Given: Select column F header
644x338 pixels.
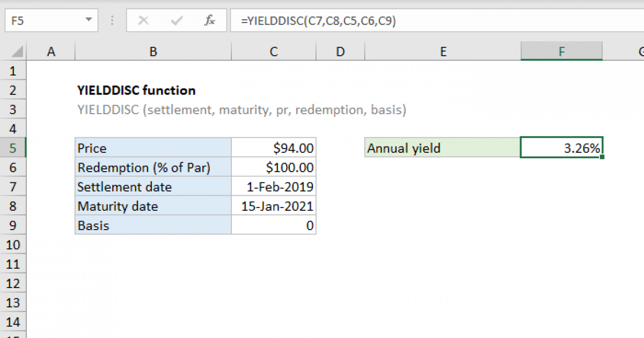Looking at the screenshot, I should click(561, 51).
